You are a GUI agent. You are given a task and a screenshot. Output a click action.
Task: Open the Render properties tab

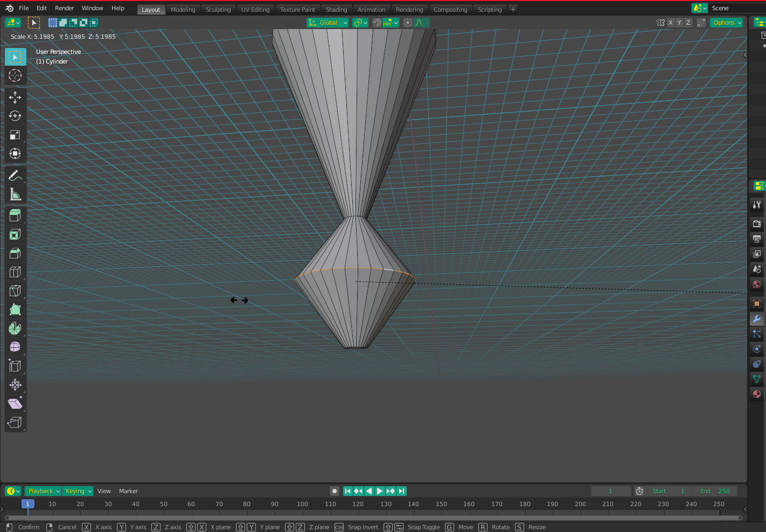point(757,223)
